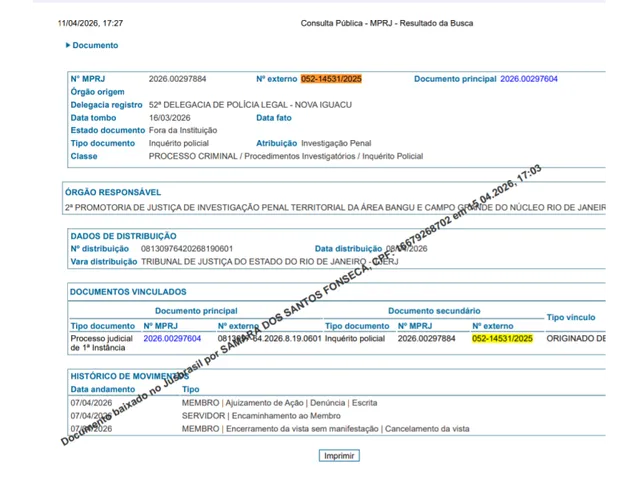The image size is (640, 480).
Task: Click the Órgão origem label
Action: coord(98,92)
